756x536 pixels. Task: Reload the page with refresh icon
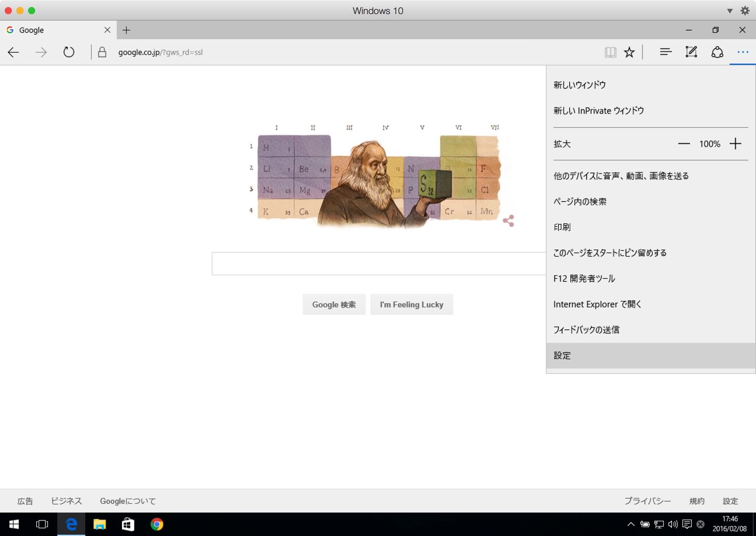pos(69,52)
